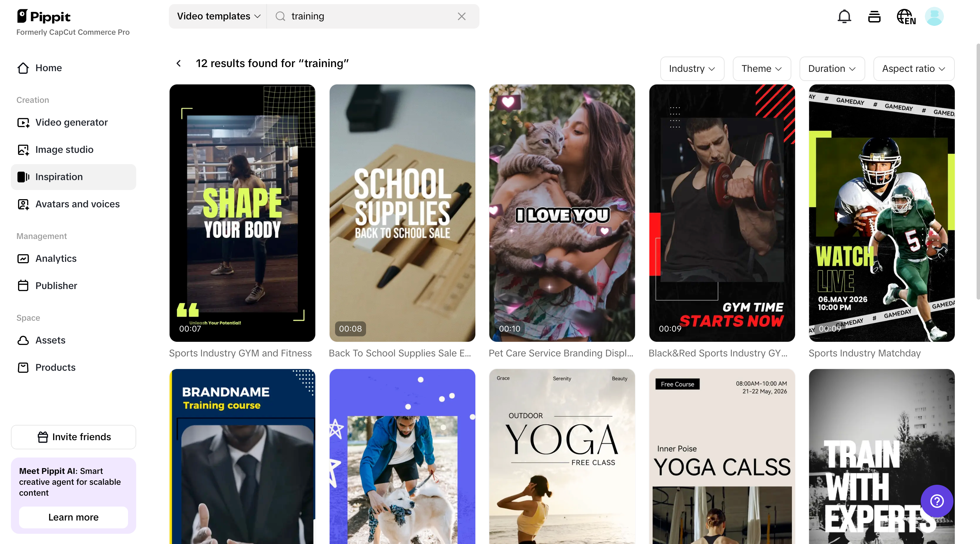The height and width of the screenshot is (544, 980).
Task: Open the Assets space
Action: coord(50,340)
